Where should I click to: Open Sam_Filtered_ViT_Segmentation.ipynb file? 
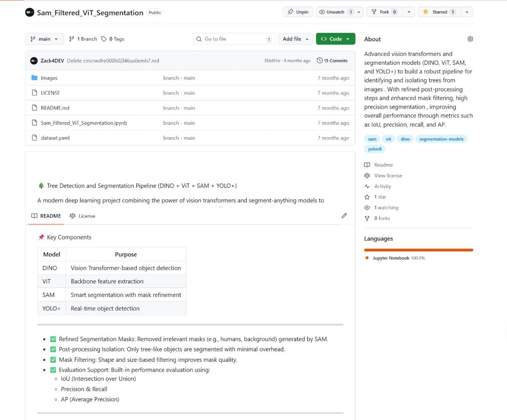point(84,123)
